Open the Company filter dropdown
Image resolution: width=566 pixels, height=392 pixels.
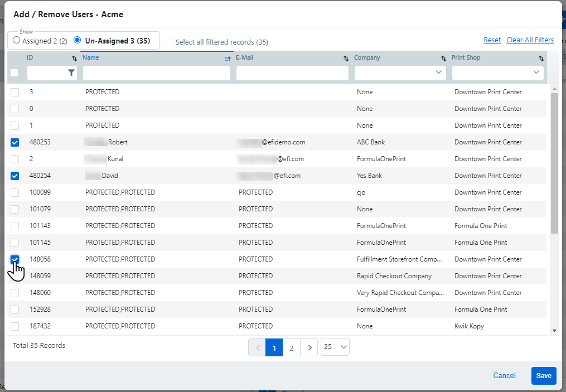pyautogui.click(x=400, y=73)
